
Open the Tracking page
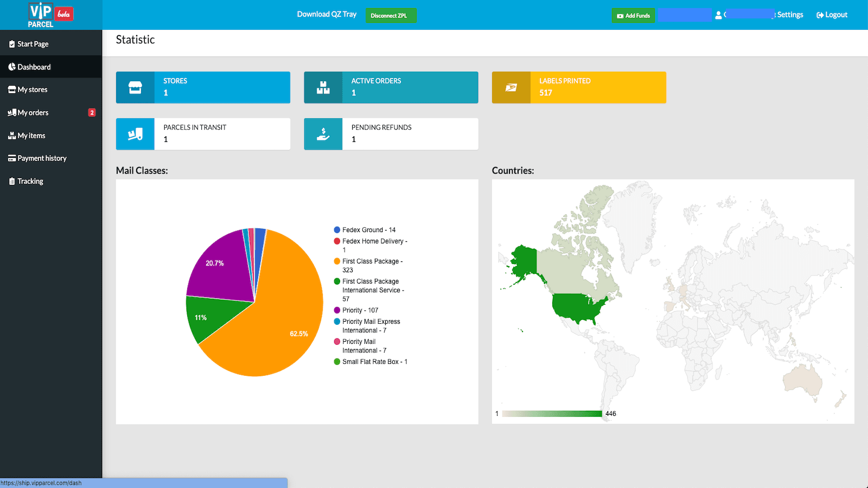30,181
